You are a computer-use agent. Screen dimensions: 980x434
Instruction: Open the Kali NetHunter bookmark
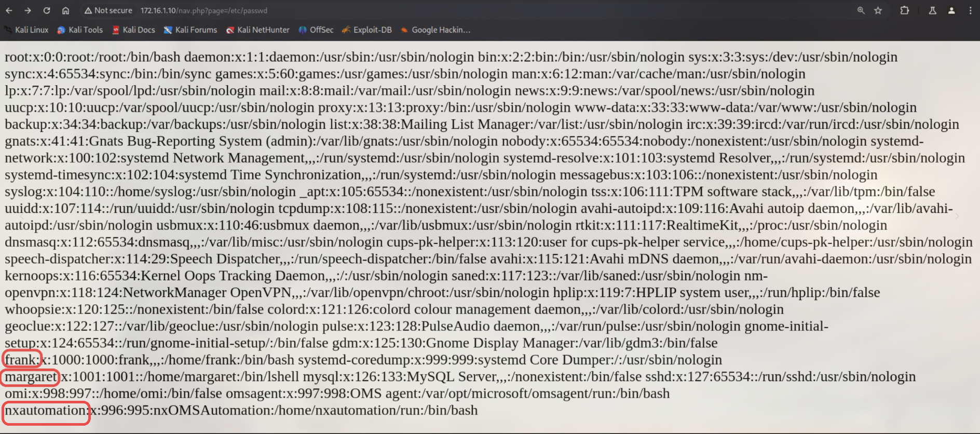click(258, 30)
